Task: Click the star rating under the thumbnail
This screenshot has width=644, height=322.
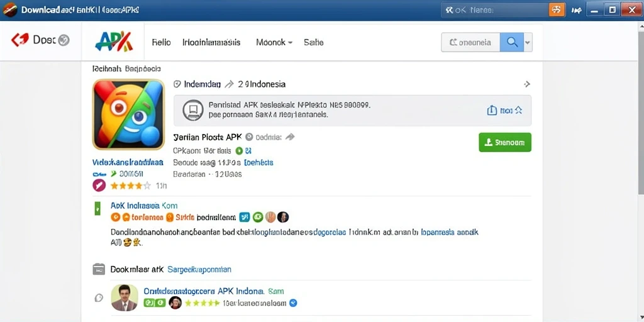Action: (x=131, y=186)
